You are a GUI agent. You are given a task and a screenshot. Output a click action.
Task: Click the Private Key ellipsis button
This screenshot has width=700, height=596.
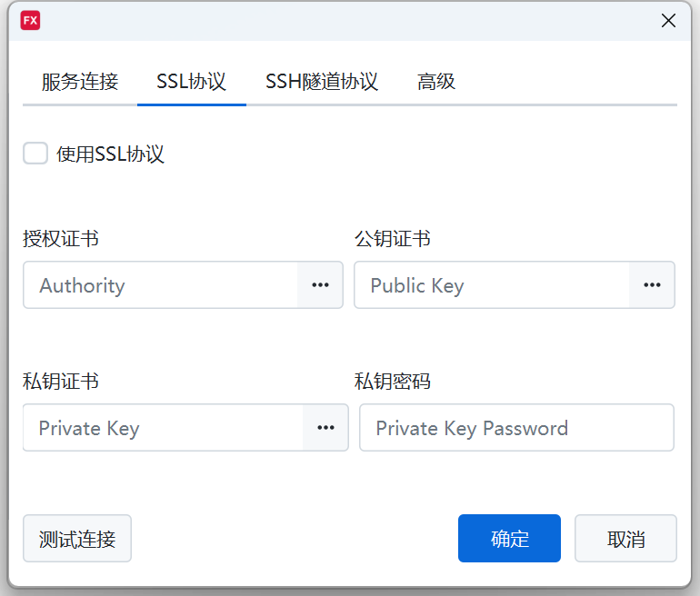click(325, 428)
